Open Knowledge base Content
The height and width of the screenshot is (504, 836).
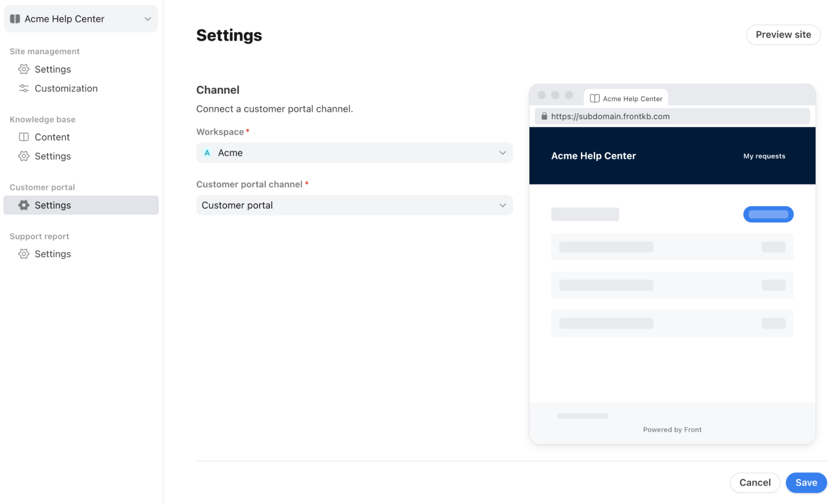[x=81, y=137]
